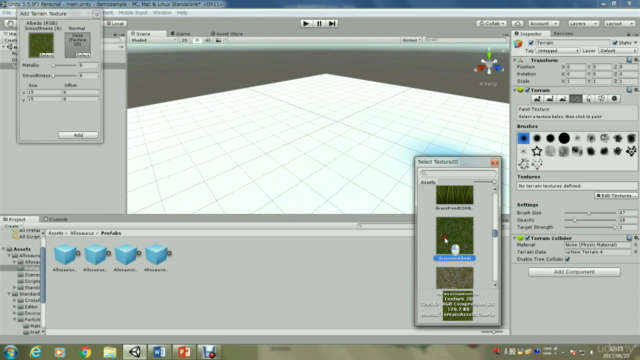Collapse the Transform component foldout
Screen dimensions: 640x360
tap(514, 60)
